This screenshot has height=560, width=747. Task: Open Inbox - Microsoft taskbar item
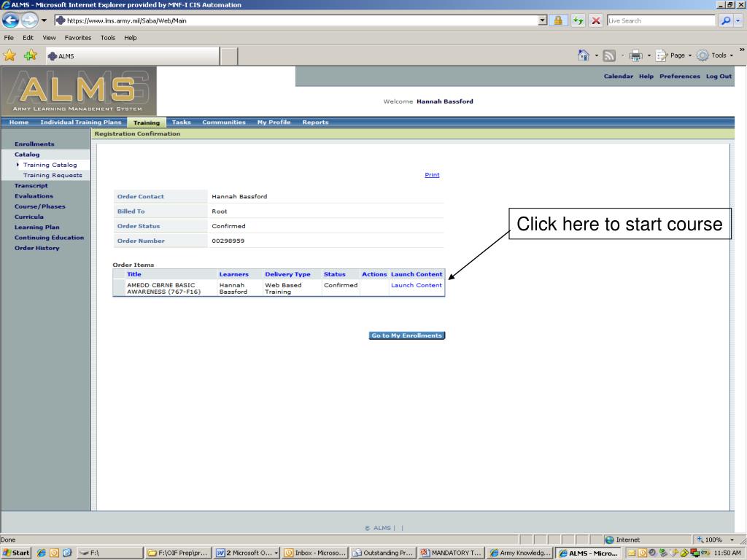pyautogui.click(x=315, y=553)
